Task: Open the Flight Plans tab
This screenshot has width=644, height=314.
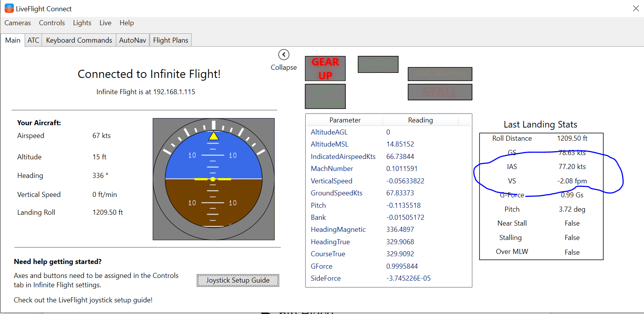Action: (171, 40)
